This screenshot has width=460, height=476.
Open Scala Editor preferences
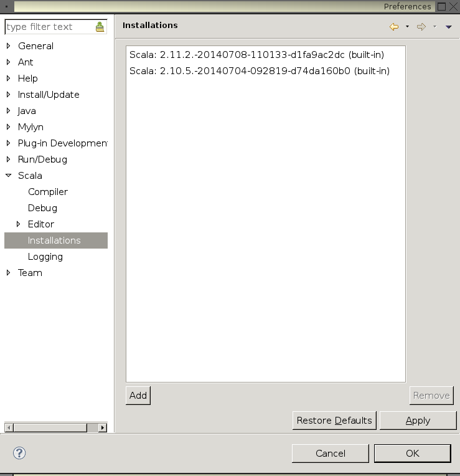[x=41, y=224]
